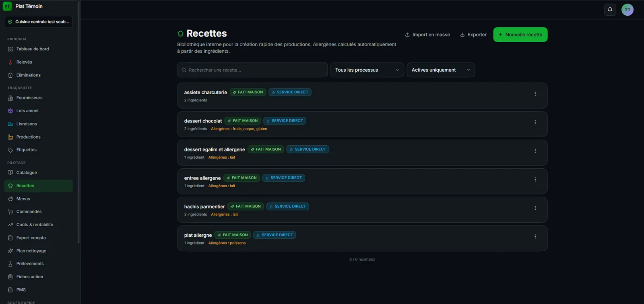Expand the Tous les processus dropdown
Viewport: 644px width, 304px height.
[x=367, y=70]
